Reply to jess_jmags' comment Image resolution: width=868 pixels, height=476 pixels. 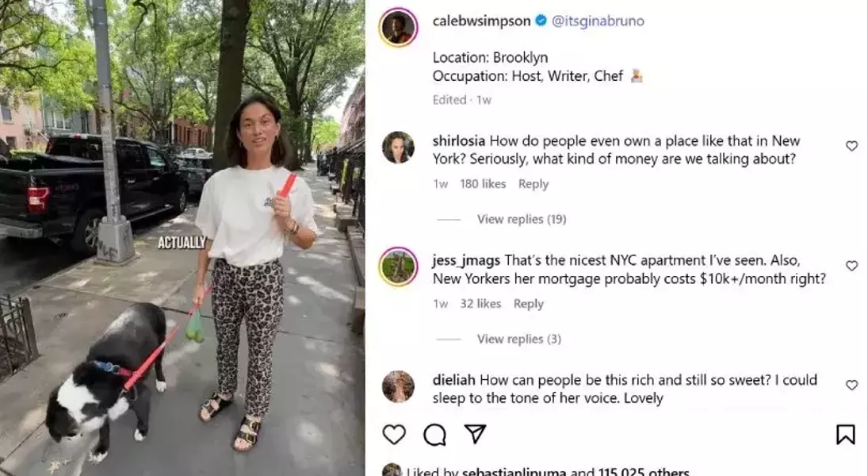click(529, 304)
